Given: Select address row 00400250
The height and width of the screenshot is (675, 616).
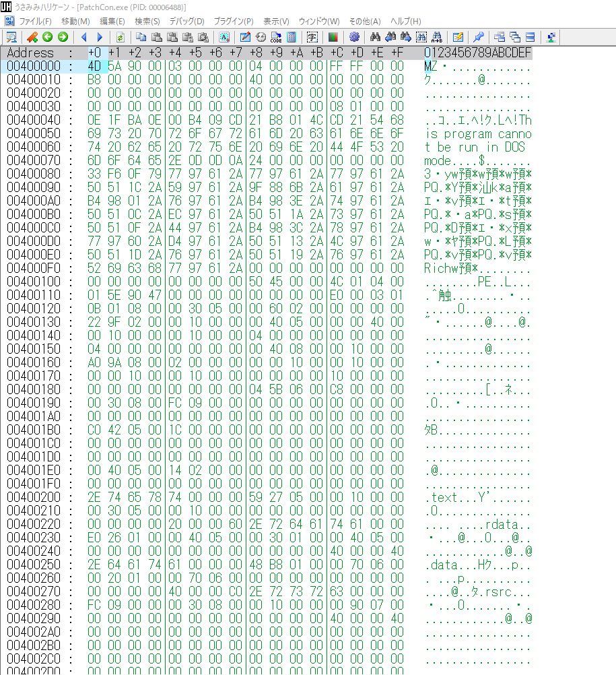Looking at the screenshot, I should [x=34, y=565].
